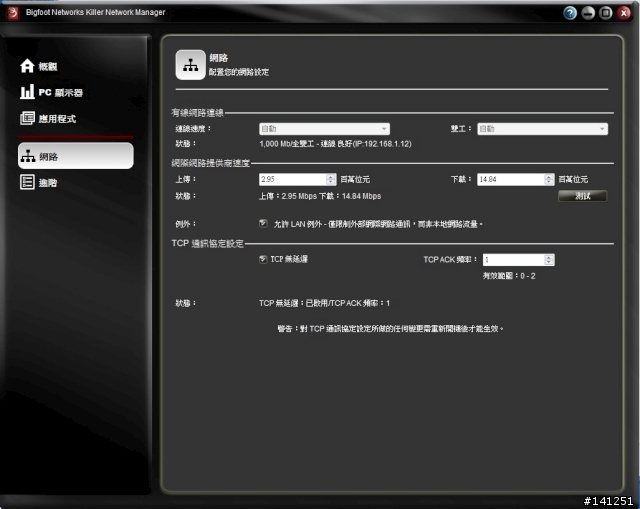Click the advanced list icon in sidebar

(27, 182)
